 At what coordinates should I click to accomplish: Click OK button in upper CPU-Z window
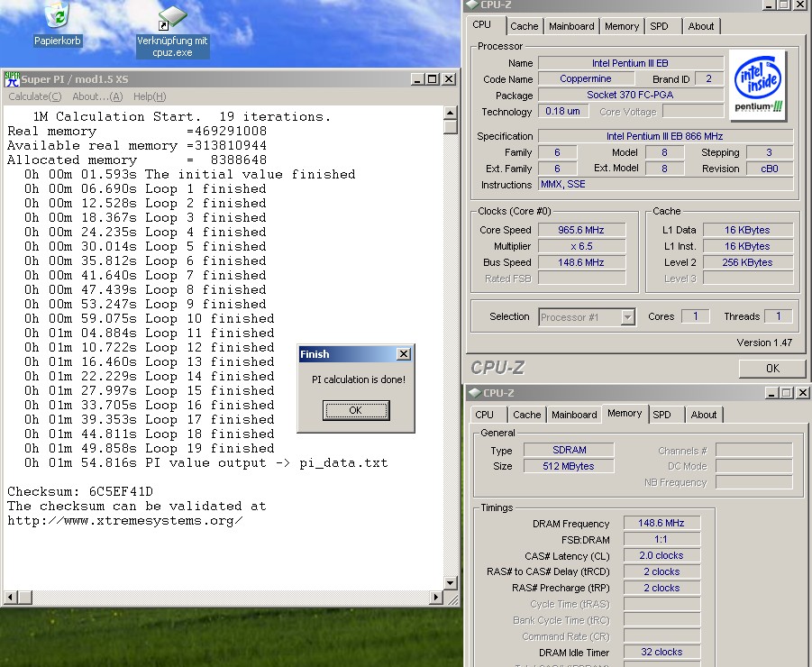pyautogui.click(x=772, y=368)
